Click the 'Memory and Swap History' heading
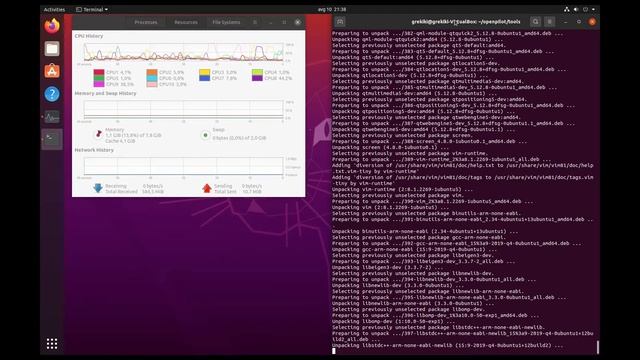The image size is (640, 360). click(x=105, y=93)
